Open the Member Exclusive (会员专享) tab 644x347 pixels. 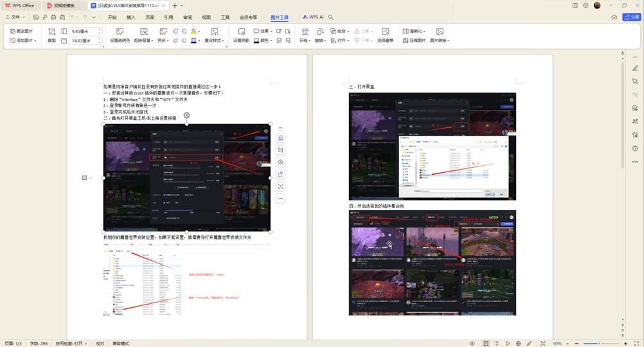pyautogui.click(x=248, y=17)
